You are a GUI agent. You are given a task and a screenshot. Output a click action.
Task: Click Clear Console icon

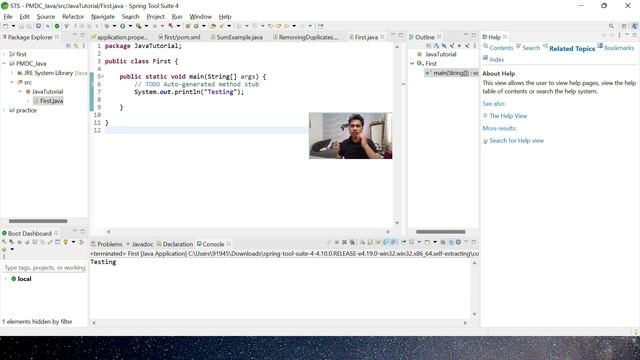tap(362, 242)
